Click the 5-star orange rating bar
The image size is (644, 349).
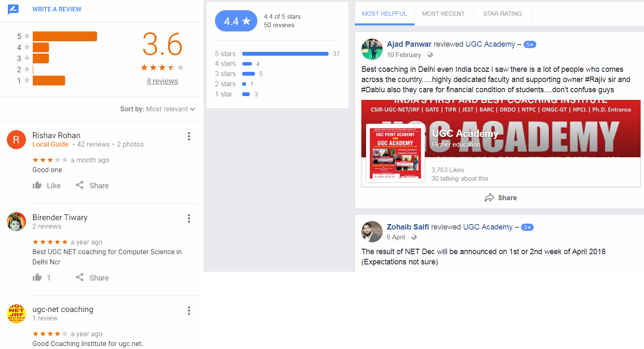coord(65,37)
